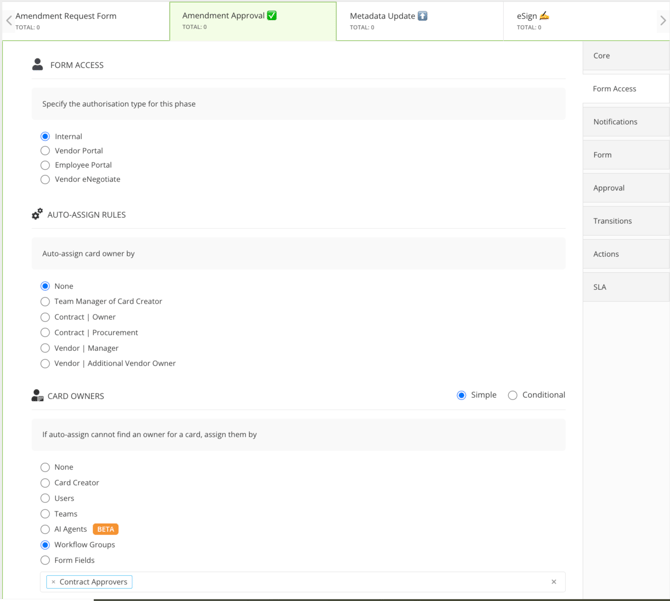Clear the workflow groups field with X
Screen dimensions: 670x601
(554, 582)
